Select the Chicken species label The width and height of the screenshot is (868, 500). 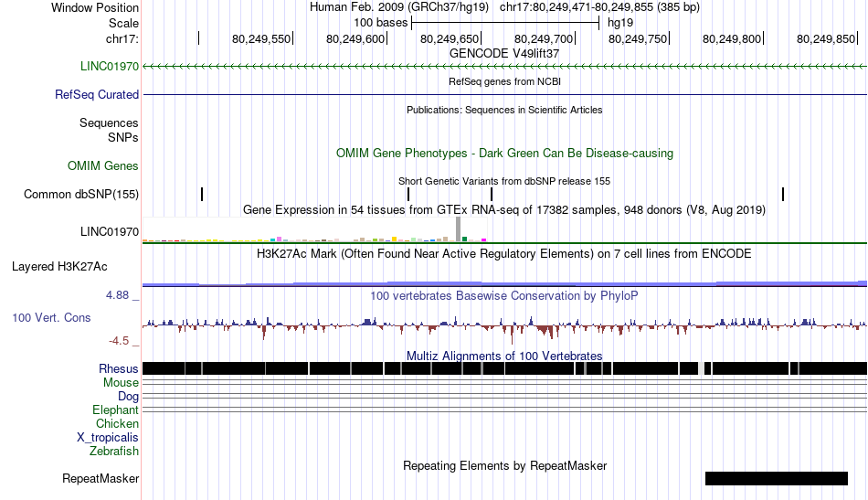pos(117,424)
